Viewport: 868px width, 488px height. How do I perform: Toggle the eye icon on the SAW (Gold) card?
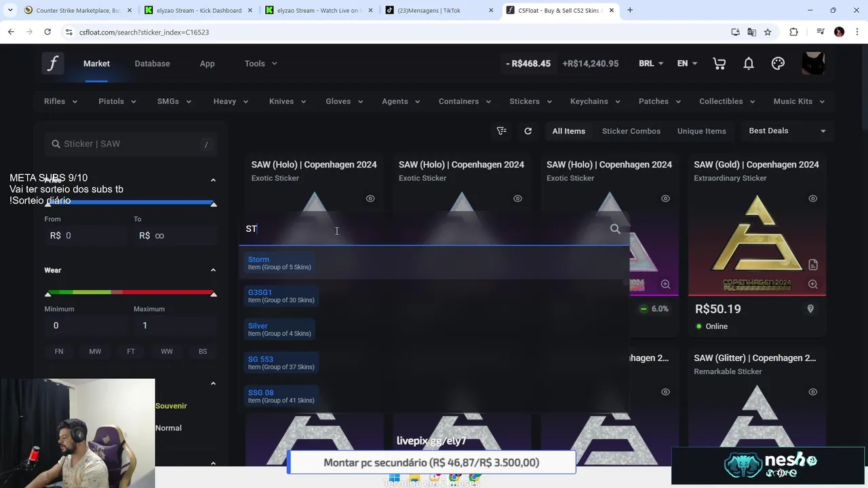(x=813, y=199)
